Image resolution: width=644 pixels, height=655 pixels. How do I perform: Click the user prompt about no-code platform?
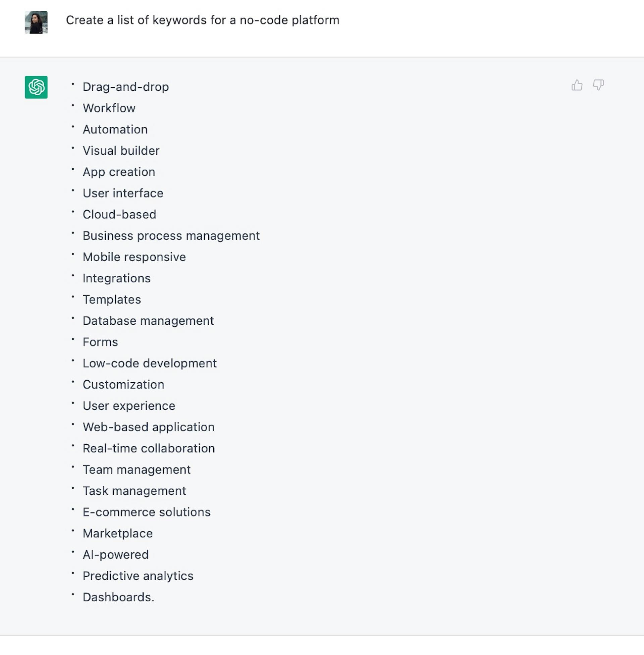(202, 20)
